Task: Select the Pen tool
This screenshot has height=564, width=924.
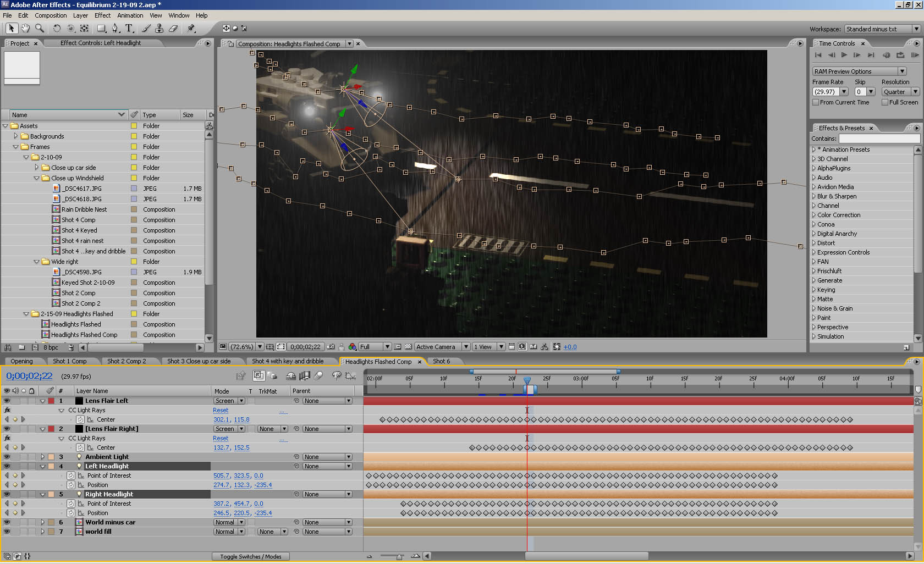Action: [116, 28]
